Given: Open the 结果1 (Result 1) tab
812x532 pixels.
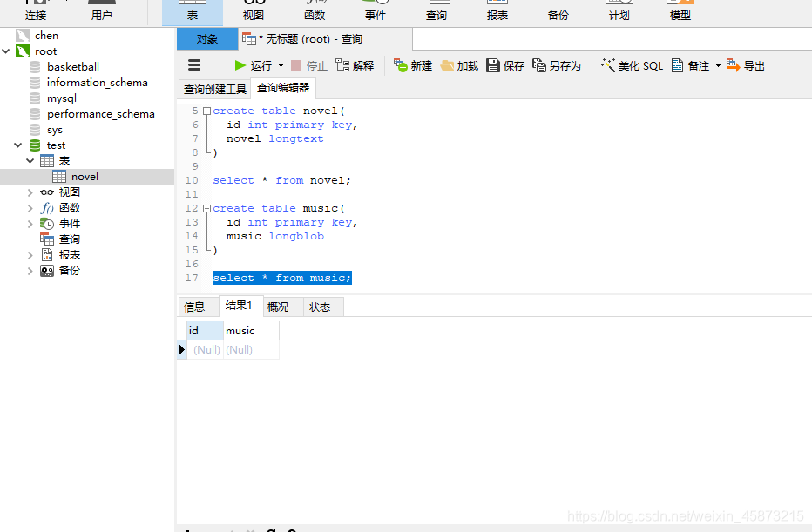Looking at the screenshot, I should click(239, 306).
